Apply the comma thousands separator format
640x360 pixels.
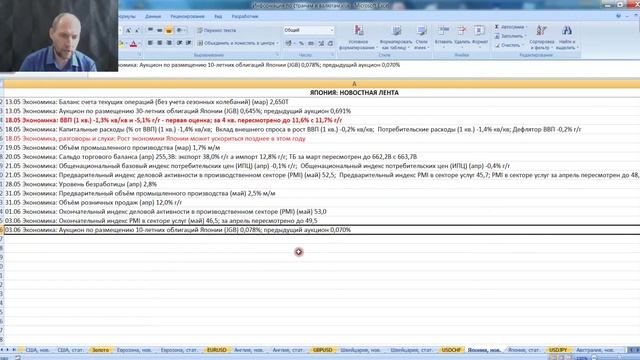[311, 43]
